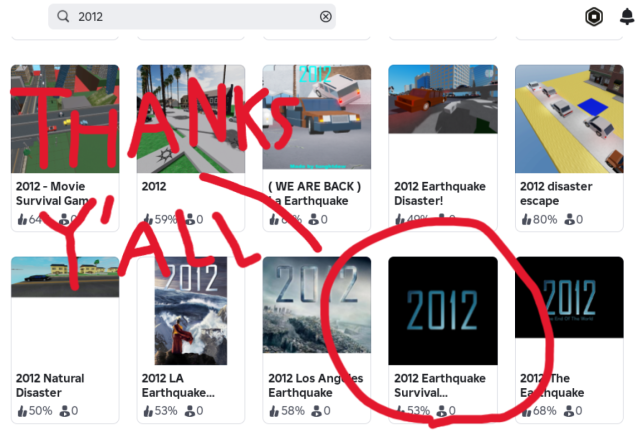Click player icon on 2012 Los Angeles Earthquake
Screen dimensions: 638x432
coord(316,411)
